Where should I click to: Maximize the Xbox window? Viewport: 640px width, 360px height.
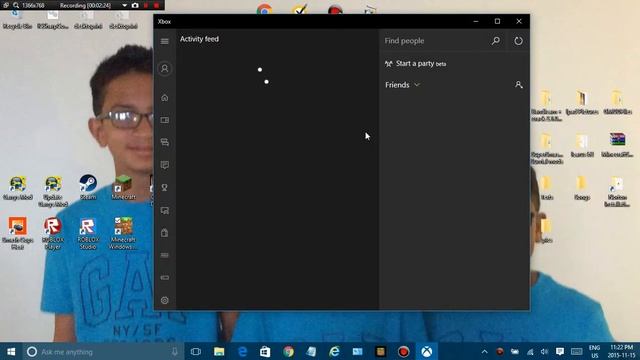(x=497, y=21)
